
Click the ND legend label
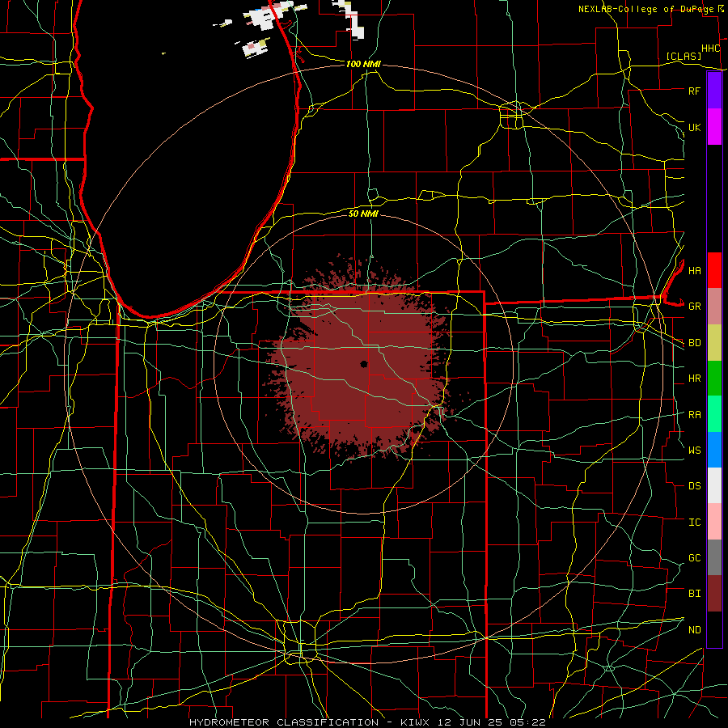(x=694, y=630)
